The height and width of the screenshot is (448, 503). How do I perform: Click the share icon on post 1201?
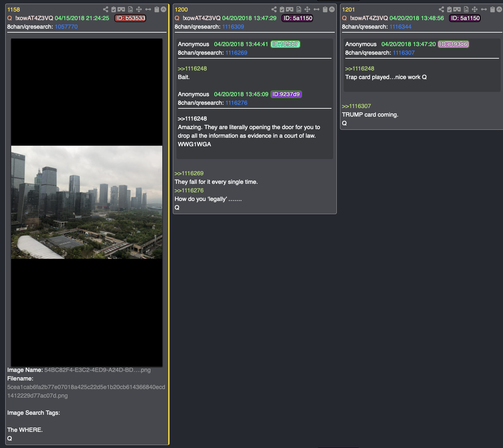point(441,10)
